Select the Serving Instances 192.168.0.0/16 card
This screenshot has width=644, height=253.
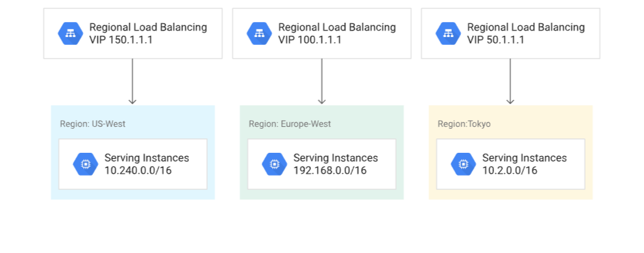click(322, 164)
